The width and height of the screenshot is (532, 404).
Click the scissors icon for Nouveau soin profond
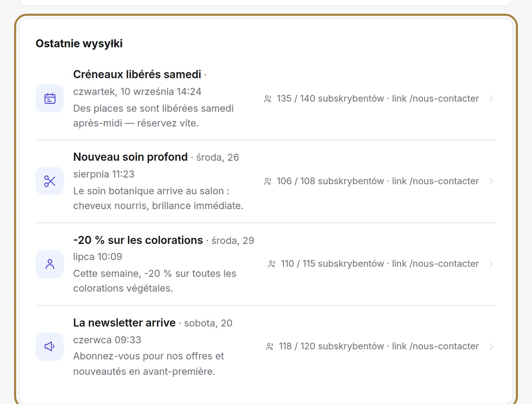[50, 181]
